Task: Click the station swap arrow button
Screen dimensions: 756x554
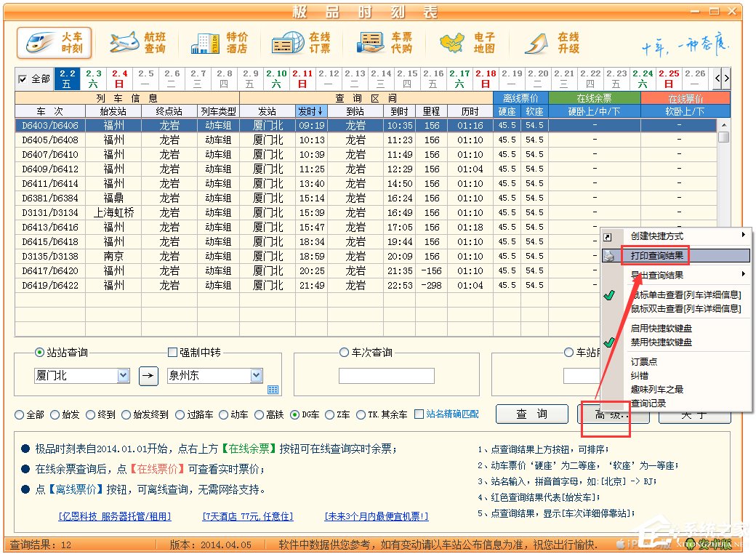Action: (148, 376)
